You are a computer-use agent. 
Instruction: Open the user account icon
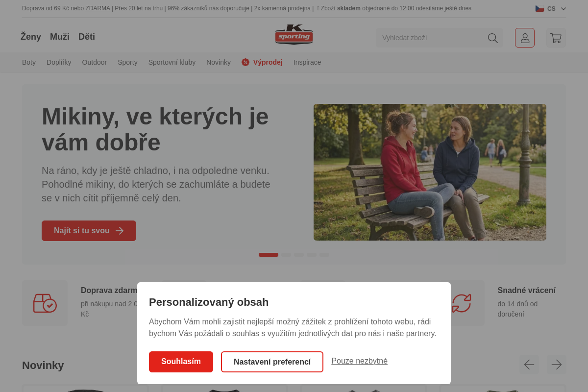click(x=525, y=38)
